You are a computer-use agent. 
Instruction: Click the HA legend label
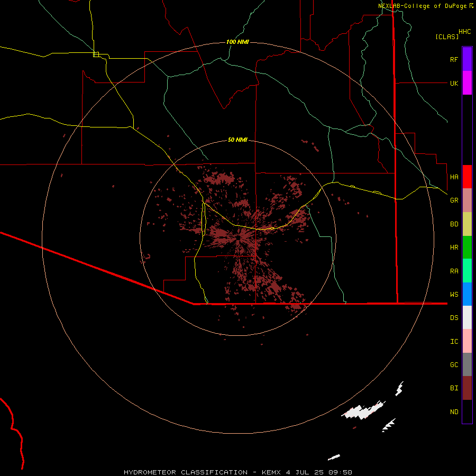pos(454,177)
